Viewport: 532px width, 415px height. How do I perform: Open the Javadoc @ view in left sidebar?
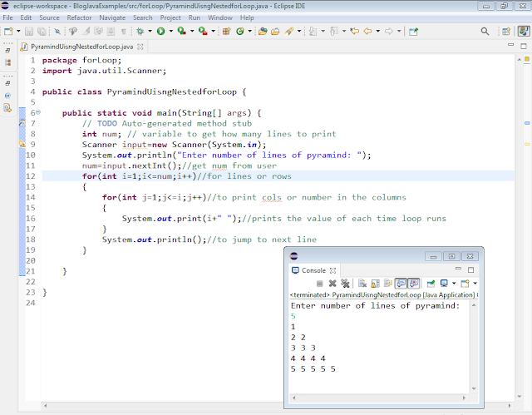[x=7, y=96]
